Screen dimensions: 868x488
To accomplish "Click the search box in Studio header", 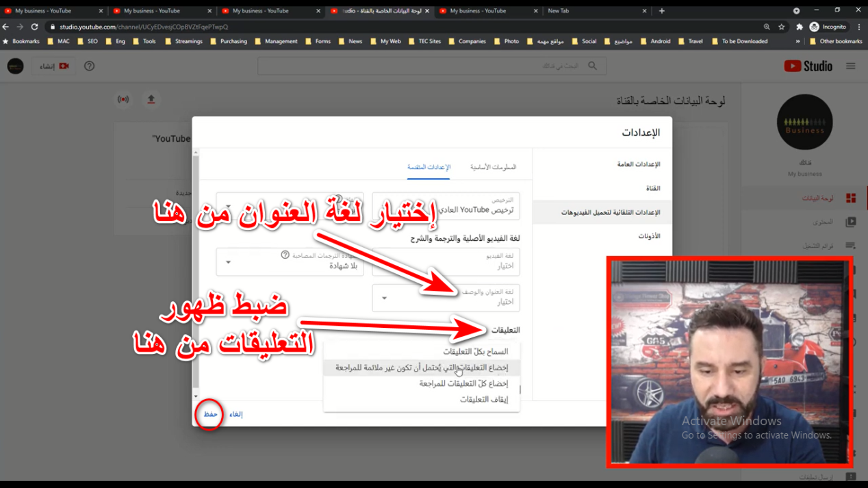I will click(424, 66).
